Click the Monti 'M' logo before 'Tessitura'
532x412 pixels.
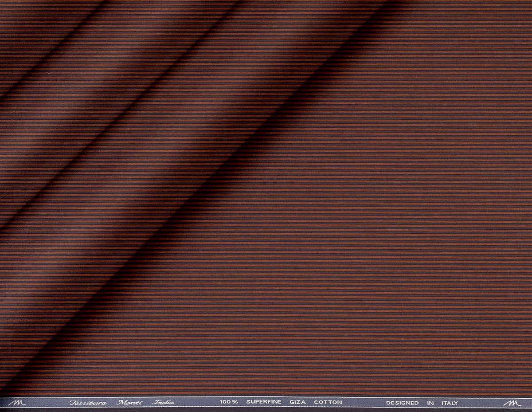(17, 403)
